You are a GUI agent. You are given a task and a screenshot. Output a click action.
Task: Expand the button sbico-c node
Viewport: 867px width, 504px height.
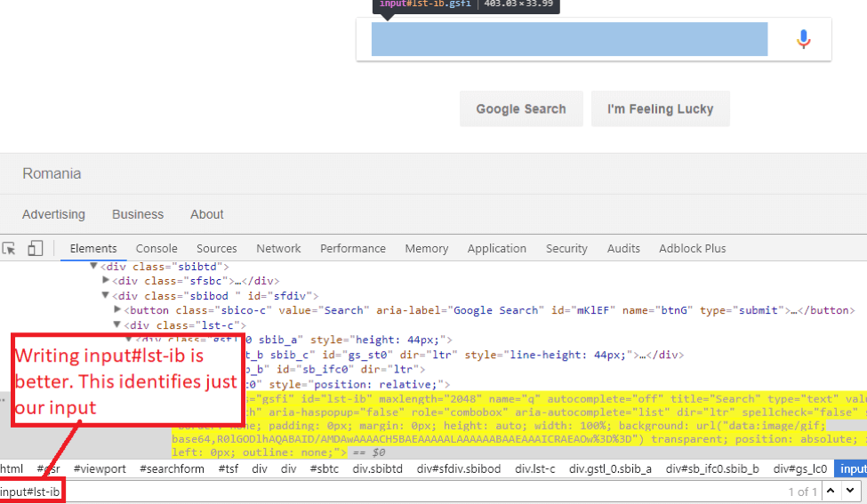(x=117, y=310)
